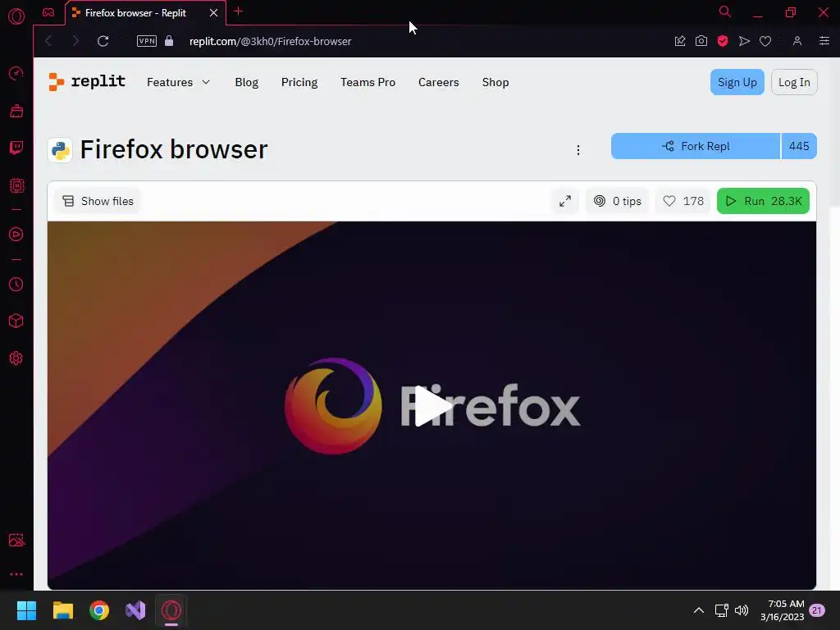840x630 pixels.
Task: Open Twitch panel in sidebar
Action: coord(16,148)
